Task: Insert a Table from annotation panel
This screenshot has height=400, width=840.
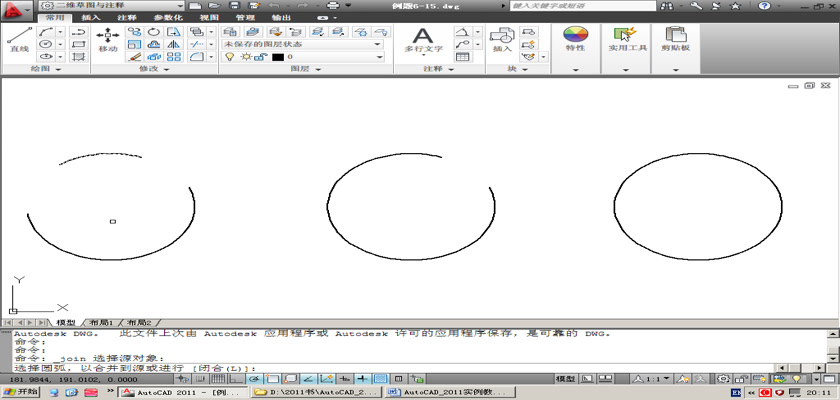Action: point(462,57)
